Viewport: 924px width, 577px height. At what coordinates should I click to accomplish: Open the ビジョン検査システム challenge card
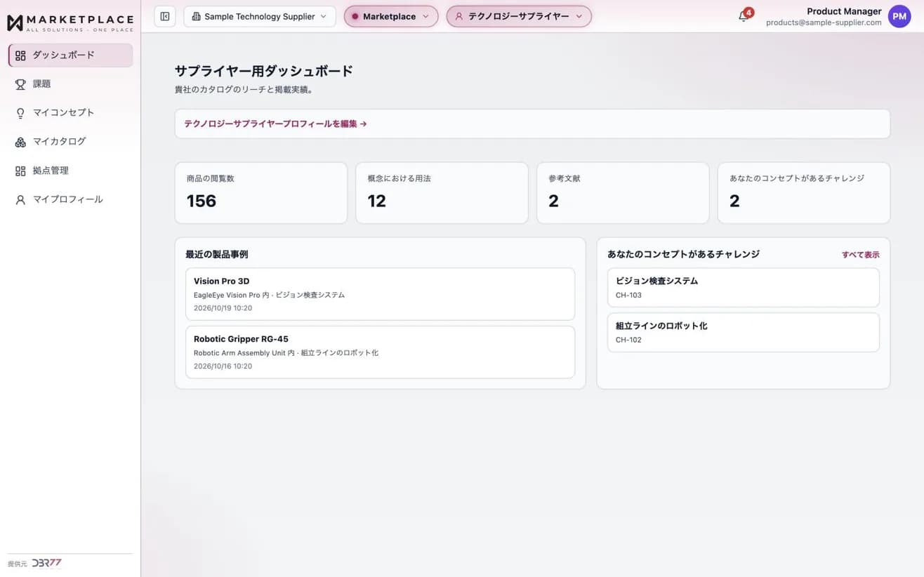[743, 287]
